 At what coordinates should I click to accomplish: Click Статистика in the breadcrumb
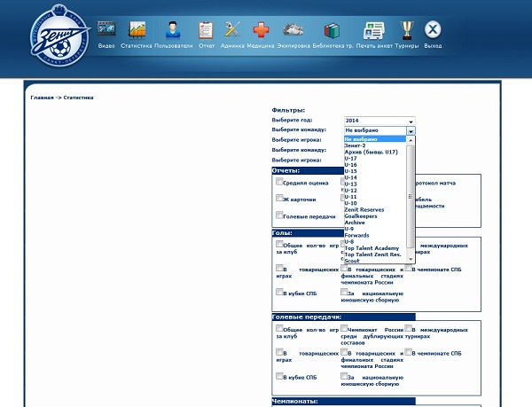click(x=78, y=98)
